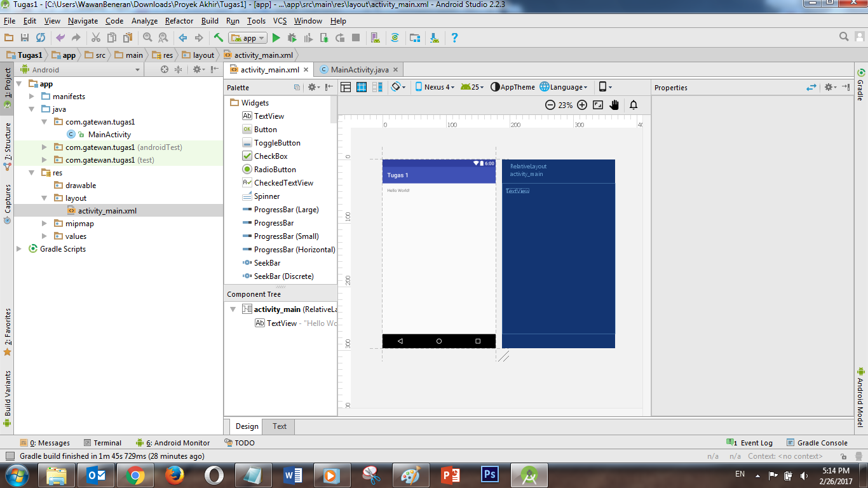Select MainActivity in the project tree
Viewport: 868px width, 488px height.
[109, 135]
